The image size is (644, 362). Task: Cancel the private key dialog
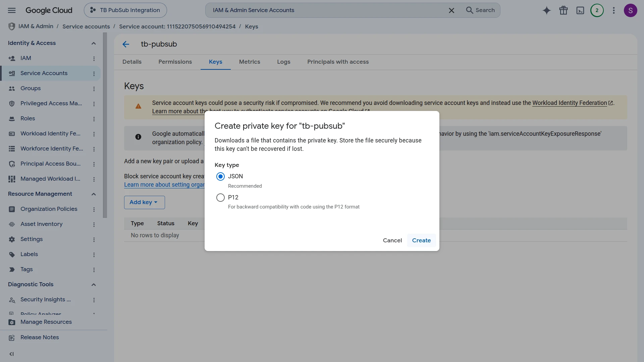pos(392,240)
